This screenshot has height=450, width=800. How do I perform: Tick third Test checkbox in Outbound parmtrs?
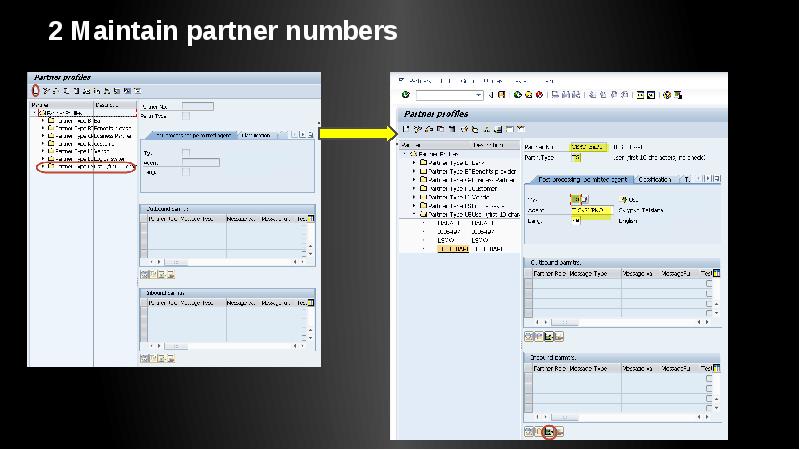(x=709, y=304)
